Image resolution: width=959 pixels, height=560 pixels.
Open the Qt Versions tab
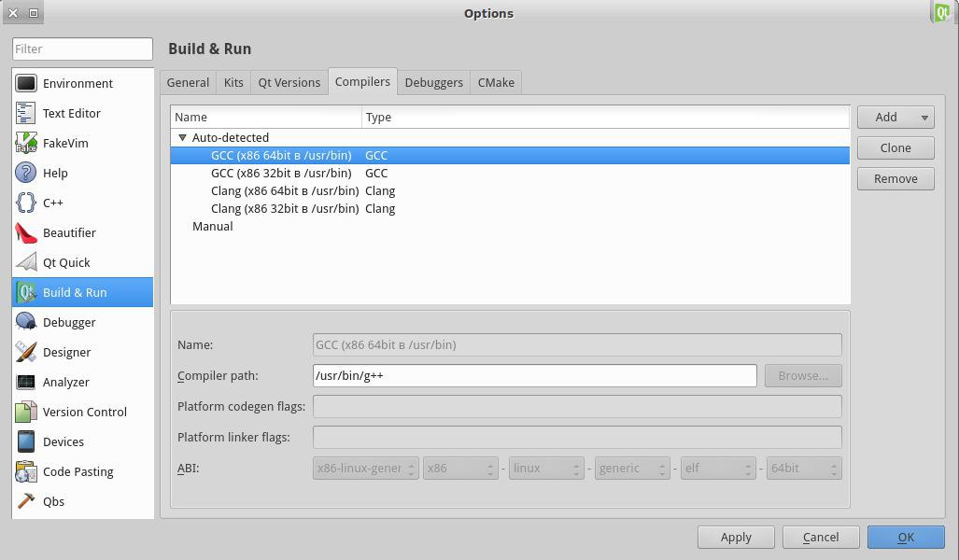289,82
